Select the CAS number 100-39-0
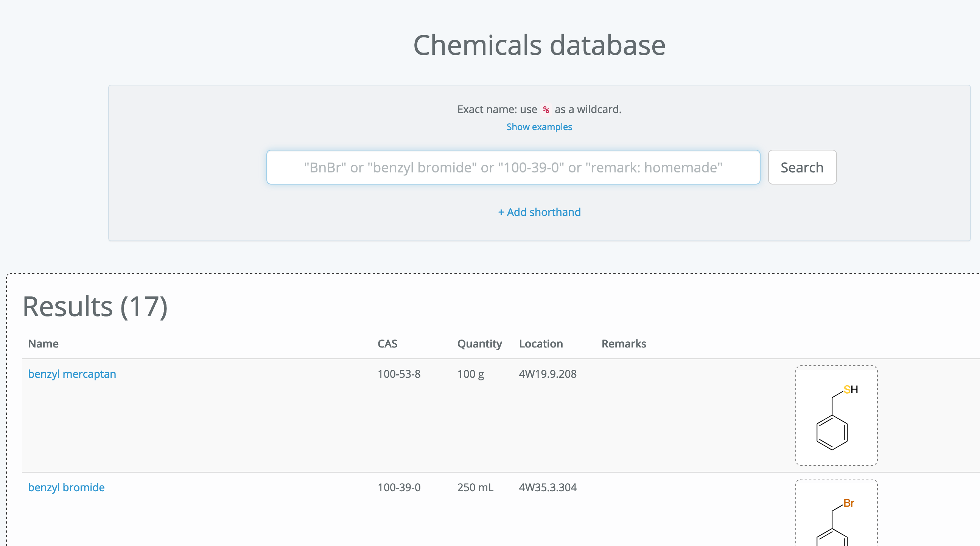Screen dimensions: 980x546 tap(399, 487)
